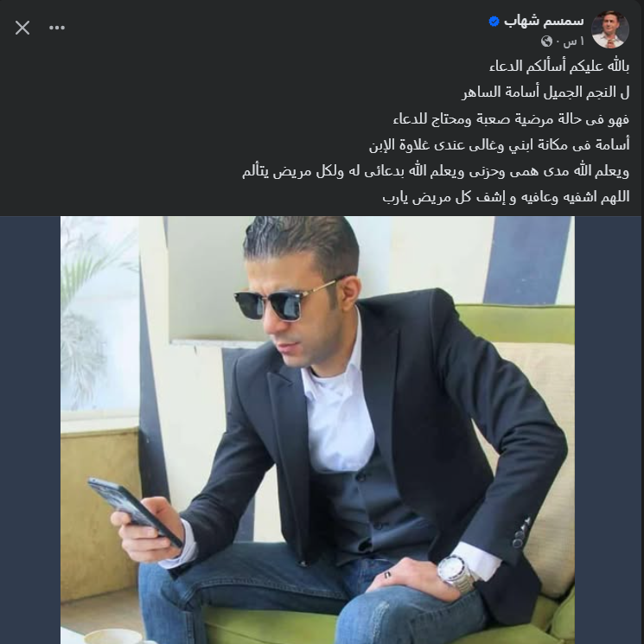Open the سمسم شهاب profile name link

(x=544, y=21)
